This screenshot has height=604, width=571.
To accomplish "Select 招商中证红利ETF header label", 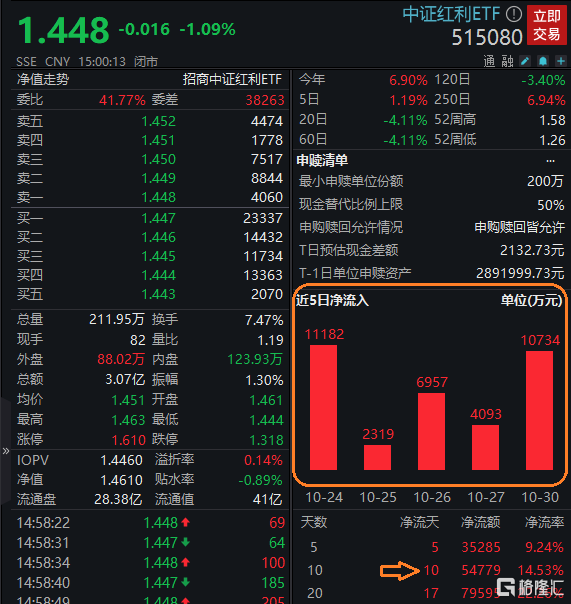I will [232, 79].
